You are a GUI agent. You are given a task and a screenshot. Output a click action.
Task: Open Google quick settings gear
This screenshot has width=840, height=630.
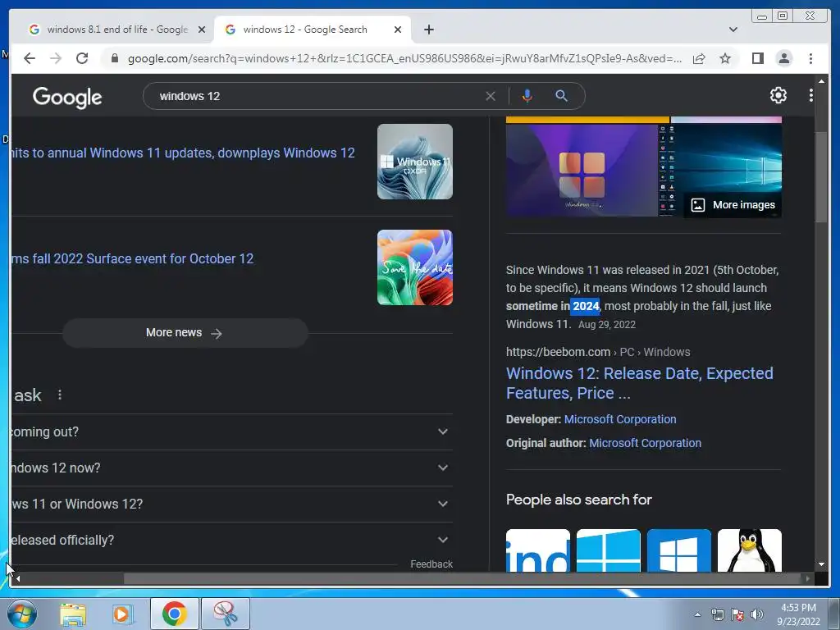778,95
